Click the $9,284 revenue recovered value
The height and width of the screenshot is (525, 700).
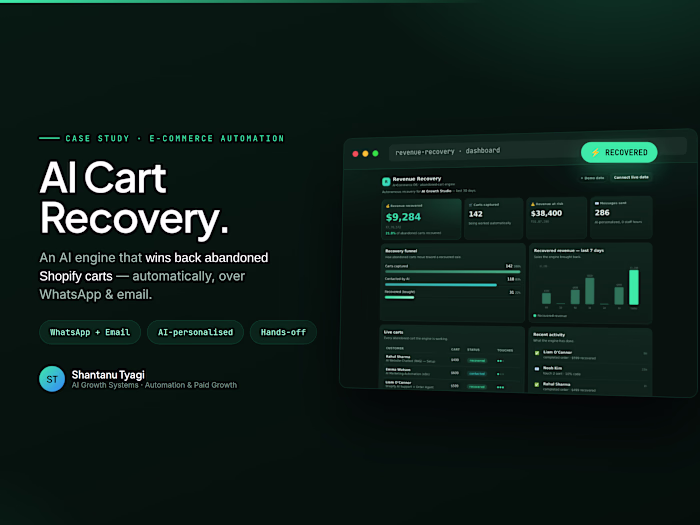click(x=403, y=217)
